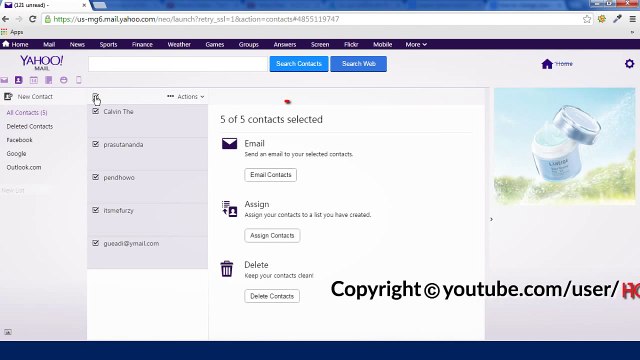Open Home in the Yahoo navigation bar
The height and width of the screenshot is (360, 640).
pos(16,44)
